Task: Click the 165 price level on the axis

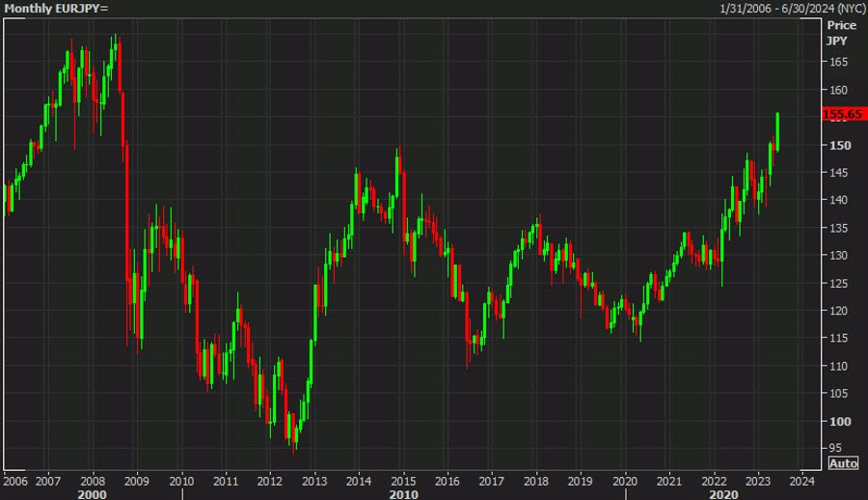Action: click(x=839, y=63)
